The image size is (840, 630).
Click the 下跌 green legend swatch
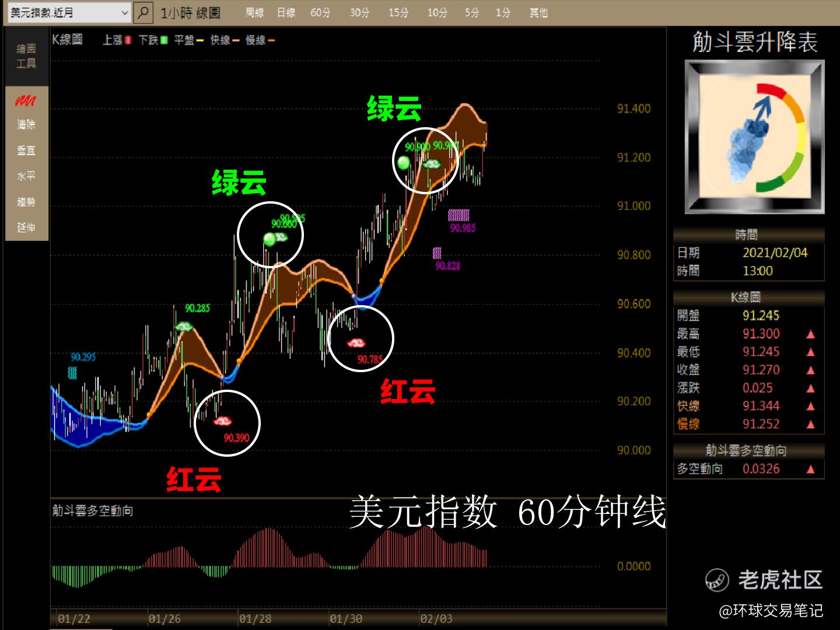coord(164,40)
